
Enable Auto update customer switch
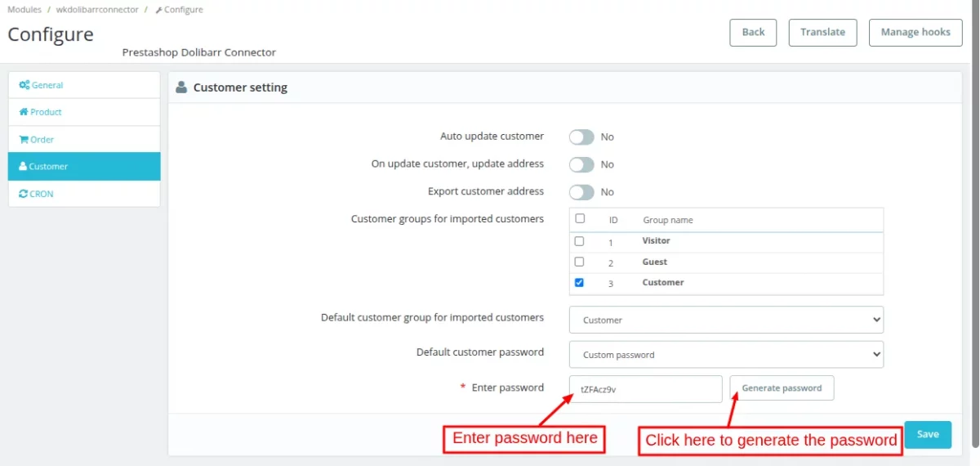pos(581,137)
